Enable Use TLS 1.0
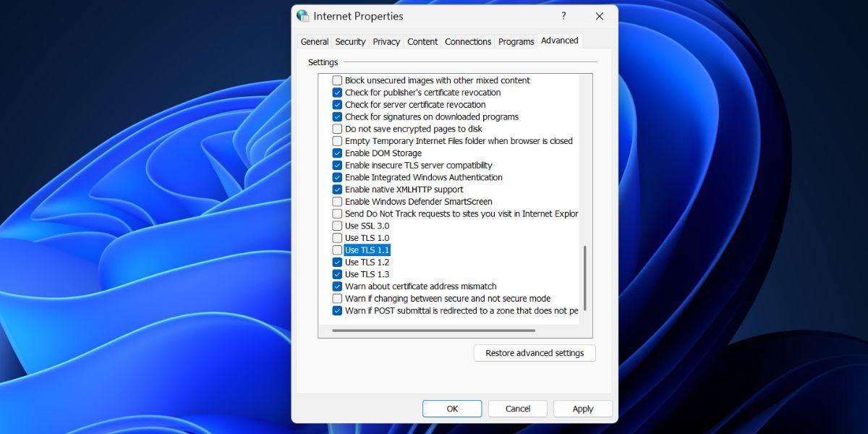Image resolution: width=868 pixels, height=434 pixels. (x=337, y=237)
